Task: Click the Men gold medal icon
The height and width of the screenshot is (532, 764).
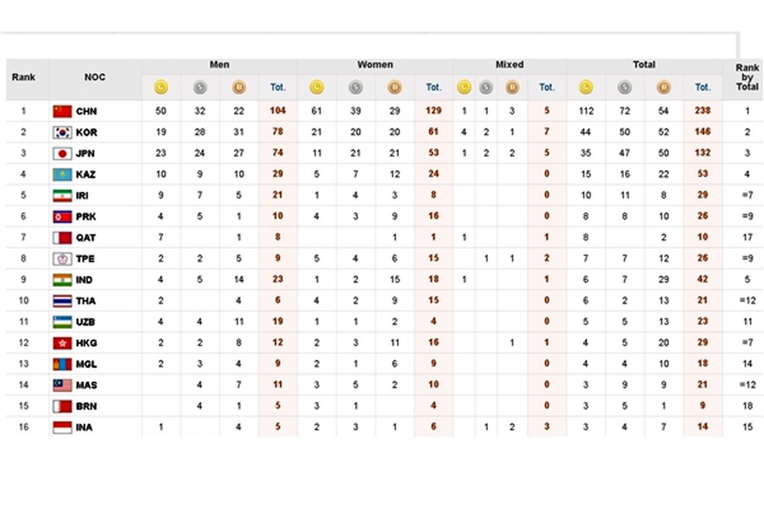Action: pyautogui.click(x=161, y=87)
